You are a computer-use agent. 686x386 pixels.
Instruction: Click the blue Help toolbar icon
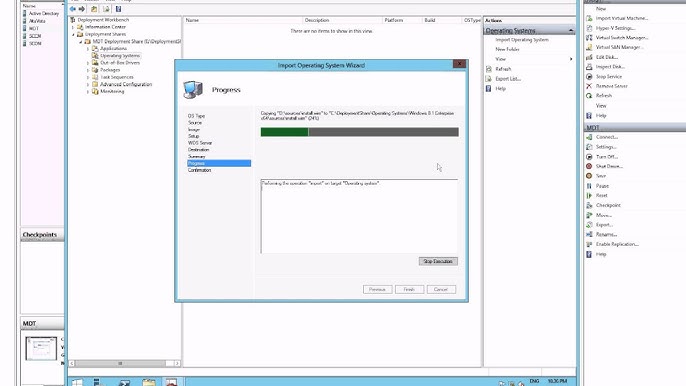(118, 9)
